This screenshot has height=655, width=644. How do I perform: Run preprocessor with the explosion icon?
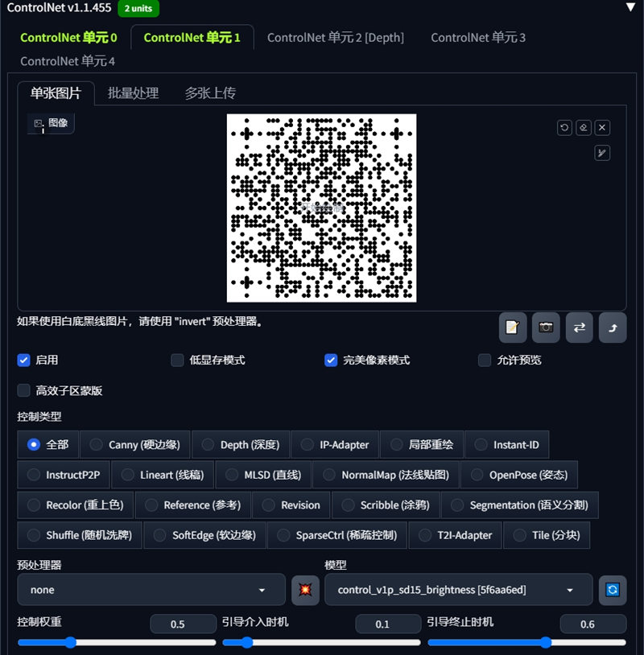(305, 590)
